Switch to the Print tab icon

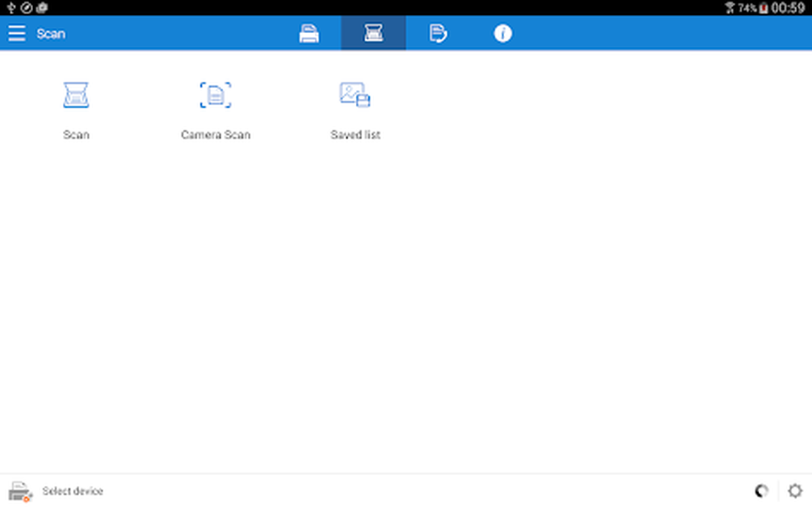(309, 33)
